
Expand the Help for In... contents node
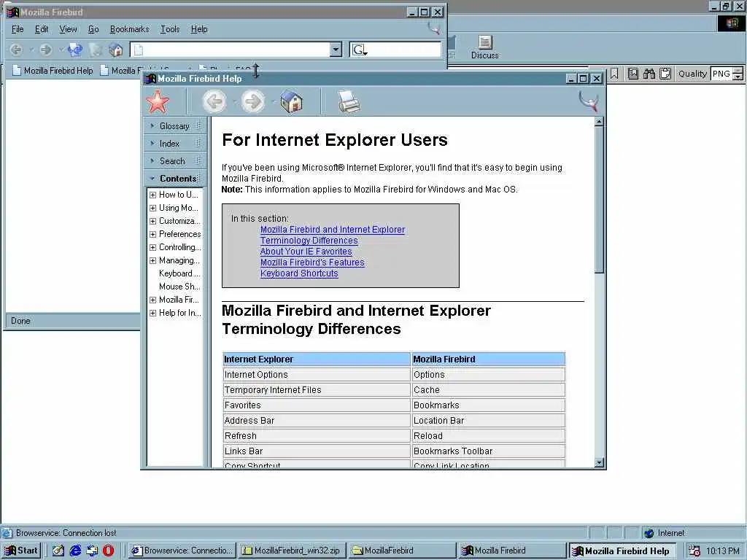pos(152,313)
